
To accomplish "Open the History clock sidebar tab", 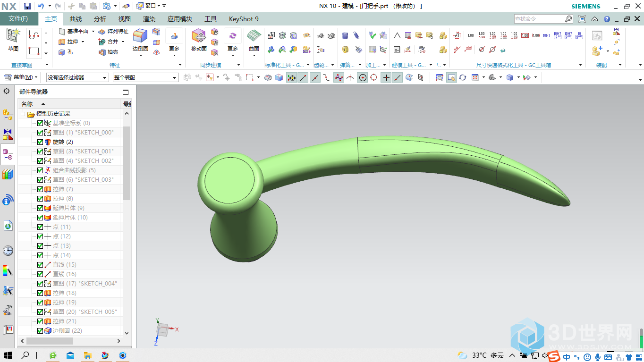I will (x=8, y=251).
